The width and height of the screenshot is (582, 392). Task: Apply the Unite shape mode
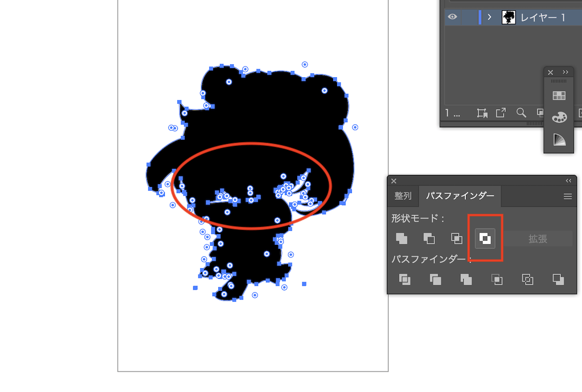click(402, 239)
